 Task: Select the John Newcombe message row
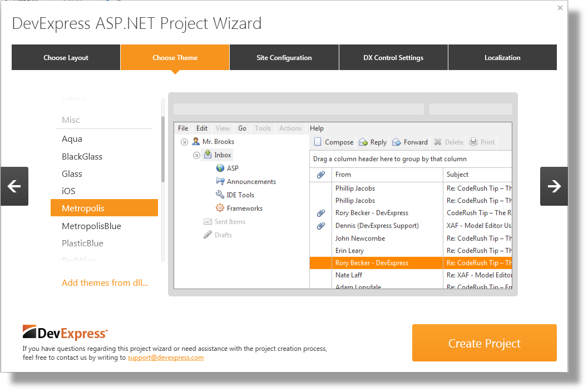pyautogui.click(x=411, y=239)
